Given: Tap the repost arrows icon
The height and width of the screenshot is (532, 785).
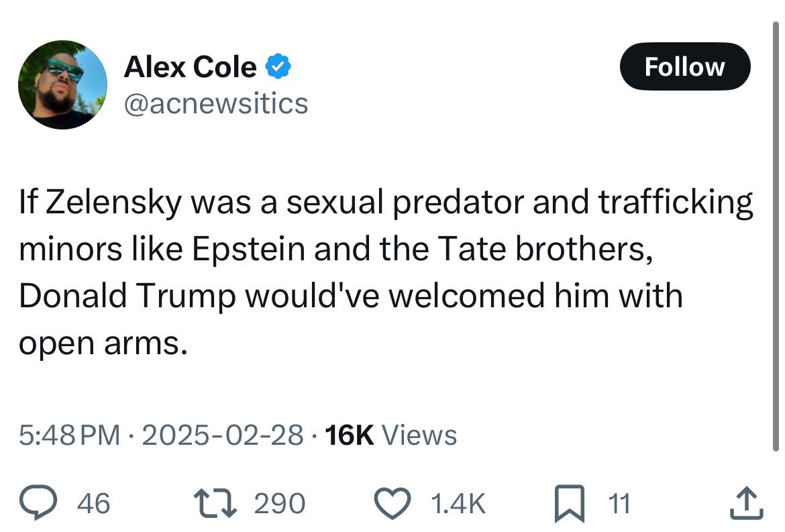Looking at the screenshot, I should click(x=215, y=503).
